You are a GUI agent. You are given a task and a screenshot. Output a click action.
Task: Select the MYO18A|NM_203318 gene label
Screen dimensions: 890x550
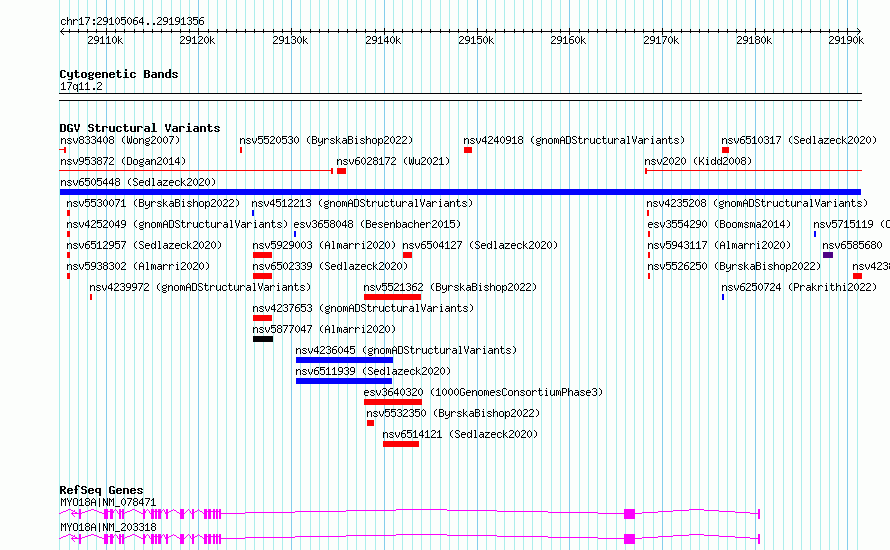108,527
